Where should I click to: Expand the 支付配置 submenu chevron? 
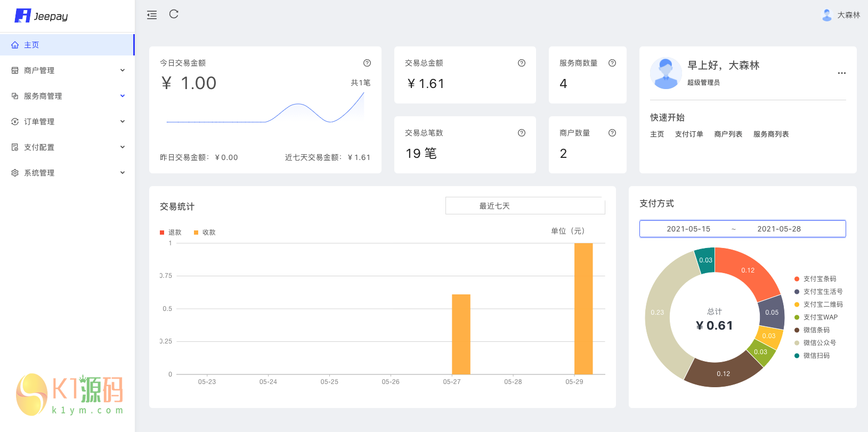(x=123, y=147)
